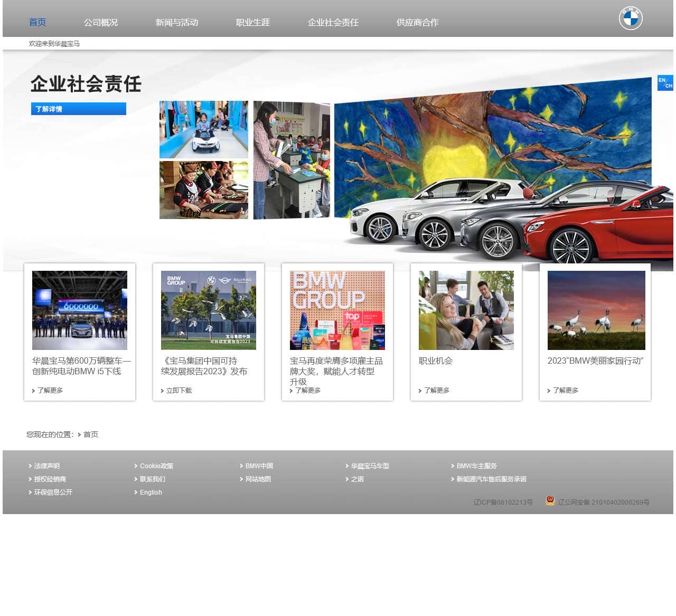Open 法律声明 footer link
676x616 pixels.
pyautogui.click(x=47, y=466)
